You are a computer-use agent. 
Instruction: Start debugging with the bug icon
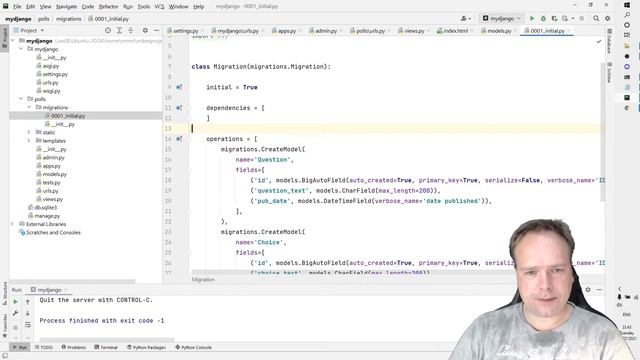(543, 18)
